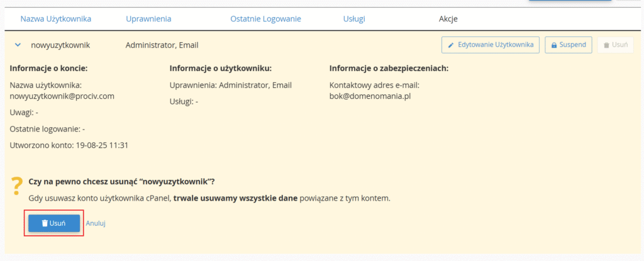
Task: Sort by Uprawnienia column header
Action: click(x=148, y=19)
